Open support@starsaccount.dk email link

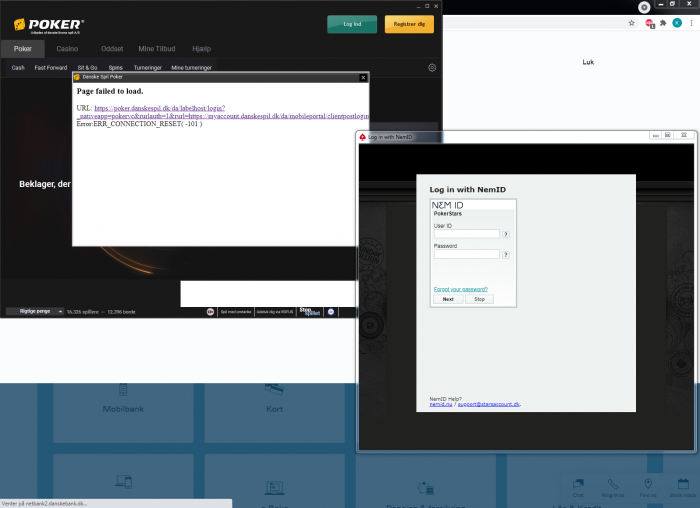coord(489,404)
